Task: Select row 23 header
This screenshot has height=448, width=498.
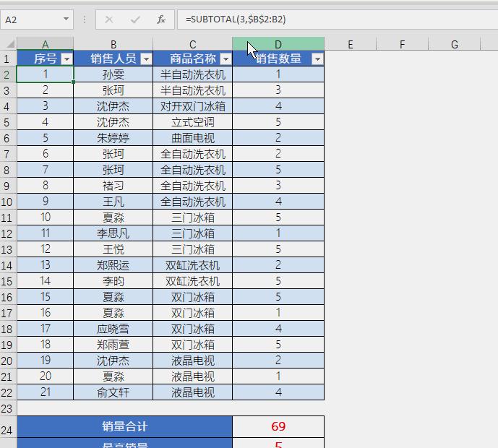Action: coord(7,408)
